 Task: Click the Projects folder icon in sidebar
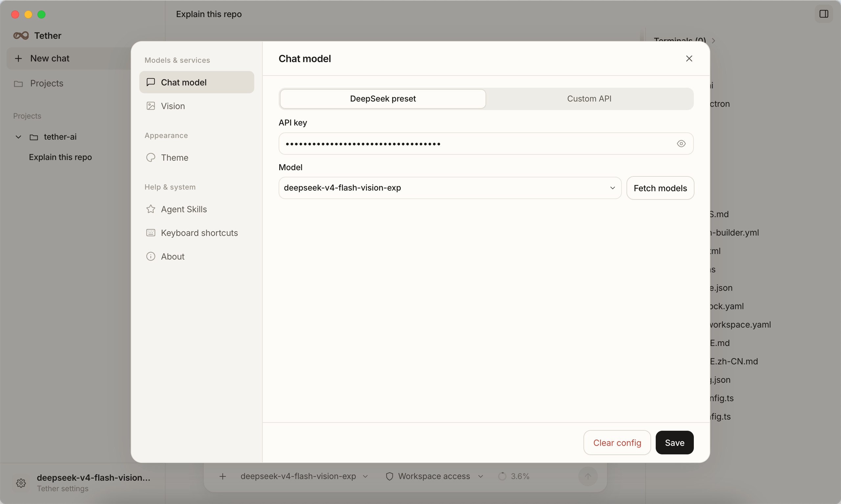coord(18,83)
